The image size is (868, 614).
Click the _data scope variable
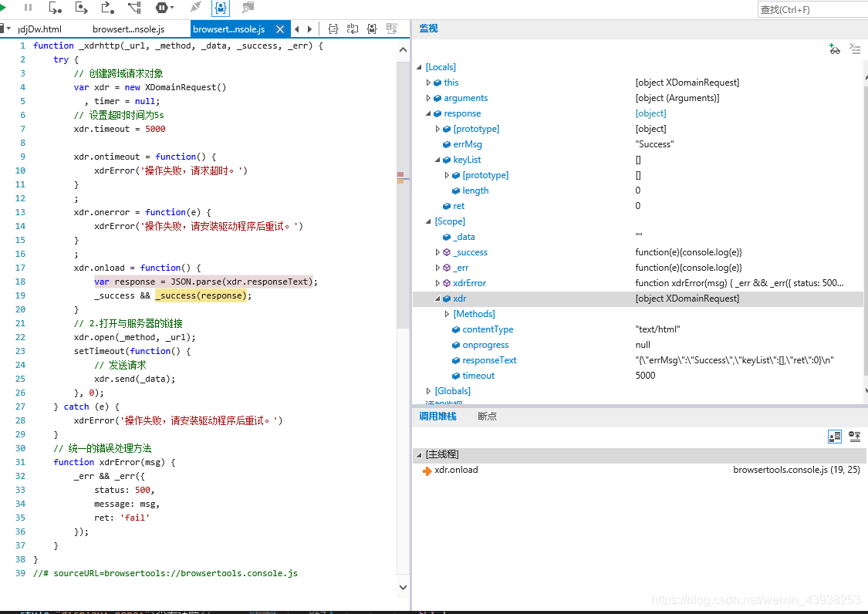[464, 237]
